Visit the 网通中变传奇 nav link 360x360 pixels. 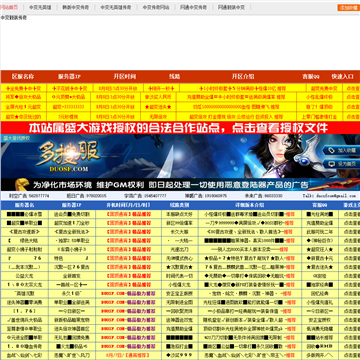tap(193, 7)
